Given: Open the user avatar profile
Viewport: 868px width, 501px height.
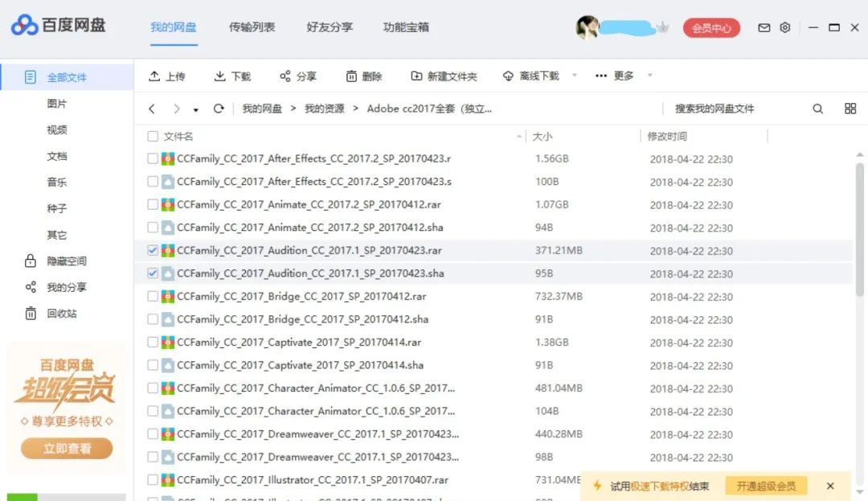Looking at the screenshot, I should coord(587,27).
